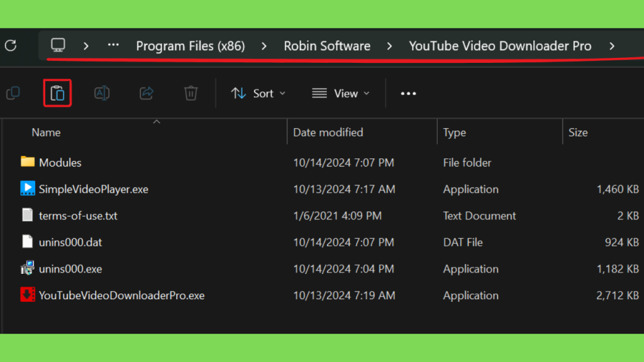Select the SimpleVideoPlayer.exe icon
The height and width of the screenshot is (362, 644).
pyautogui.click(x=28, y=189)
